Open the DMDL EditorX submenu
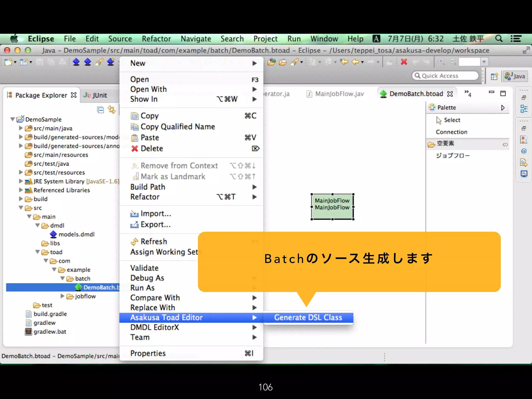 191,327
